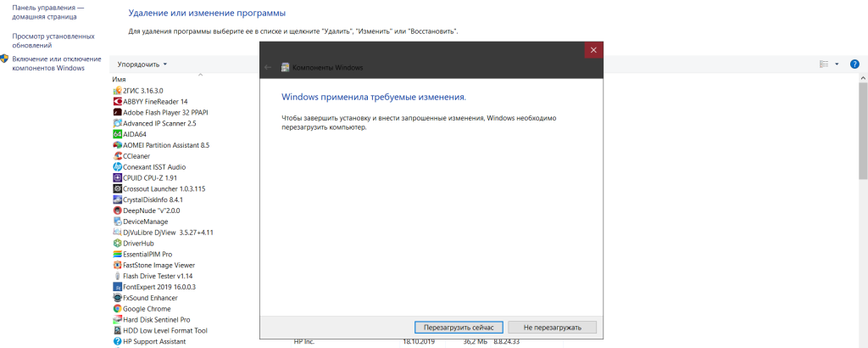This screenshot has width=868, height=348.
Task: Click the 18.10.2019 install date cell
Action: 419,342
